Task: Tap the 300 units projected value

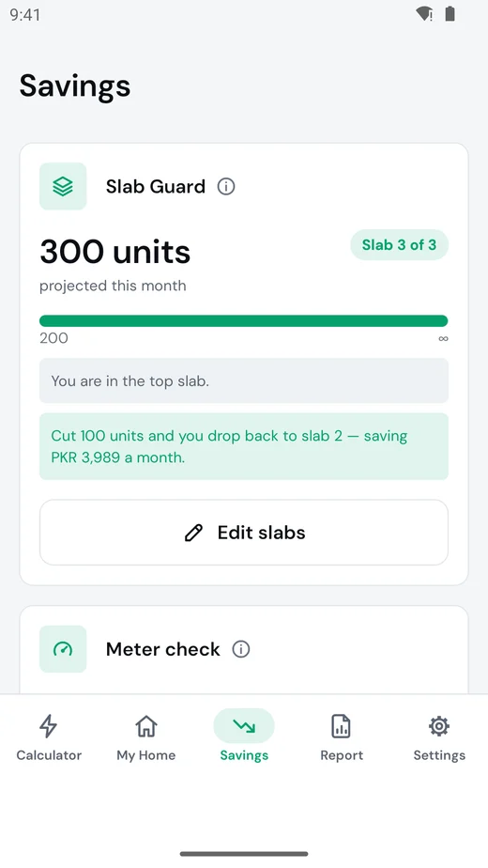Action: [115, 252]
